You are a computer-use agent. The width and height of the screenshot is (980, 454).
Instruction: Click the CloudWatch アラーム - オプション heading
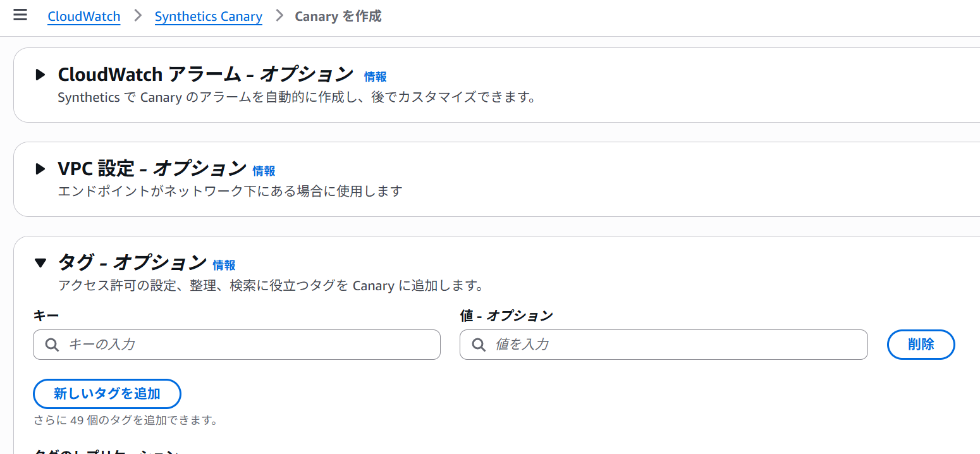coord(205,75)
